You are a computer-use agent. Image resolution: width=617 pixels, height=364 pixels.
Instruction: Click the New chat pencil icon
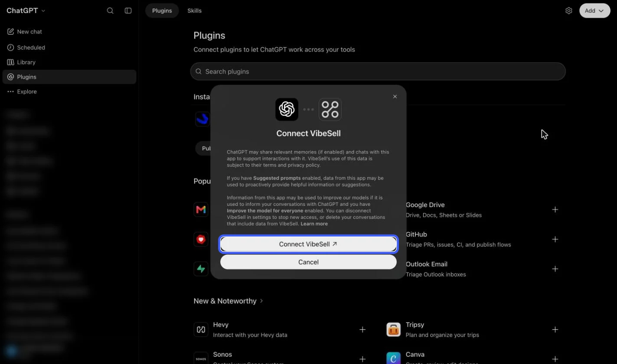pos(10,32)
